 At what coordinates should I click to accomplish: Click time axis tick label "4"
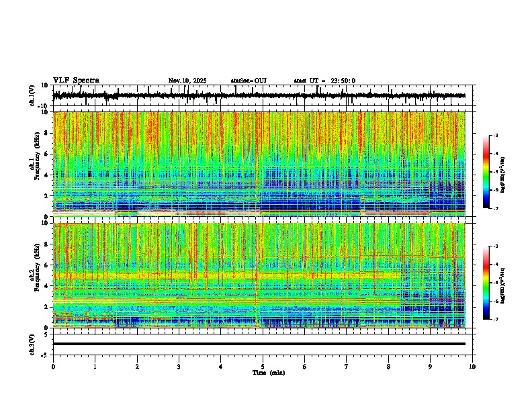221,367
